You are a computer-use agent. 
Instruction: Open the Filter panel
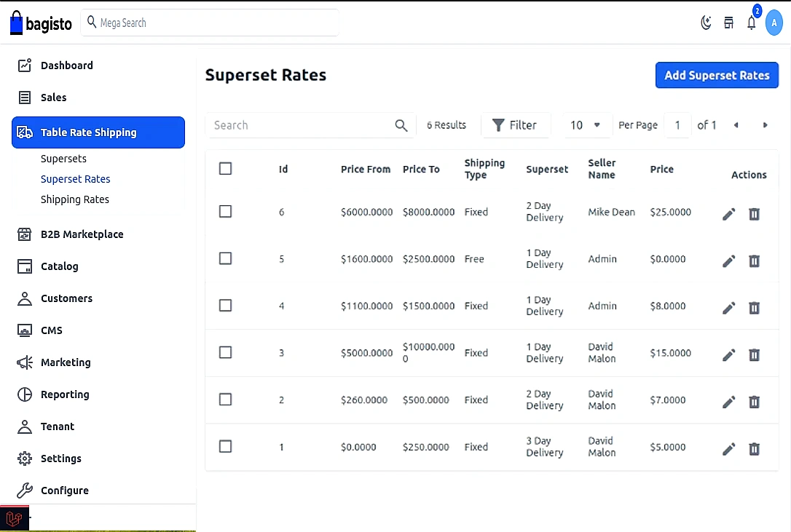pos(516,124)
